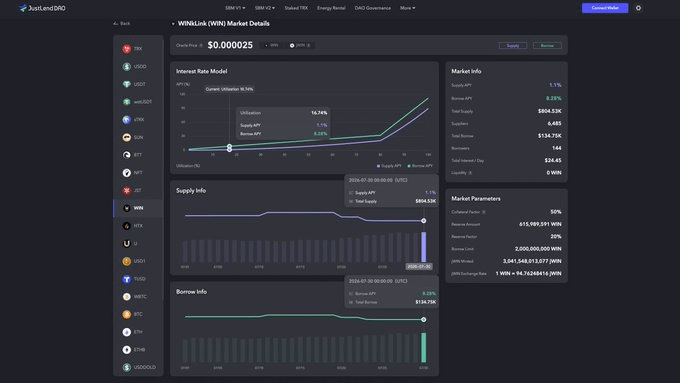Select the TRX market icon
The height and width of the screenshot is (383, 680).
(127, 49)
